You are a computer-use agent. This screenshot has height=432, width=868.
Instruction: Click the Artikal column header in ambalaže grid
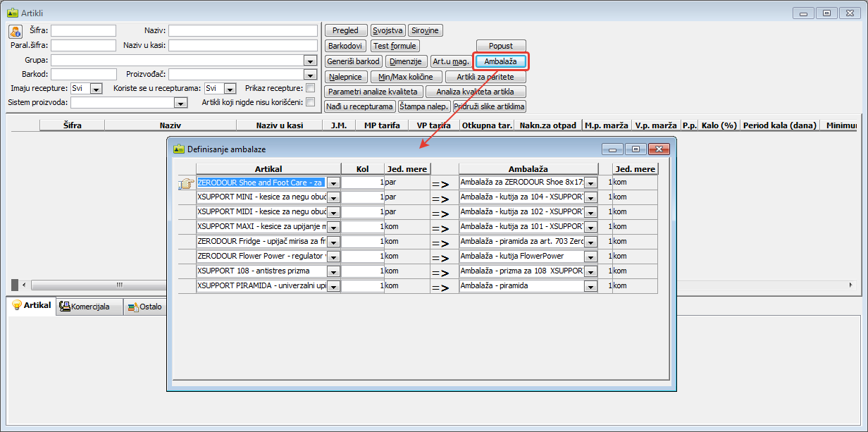(268, 169)
